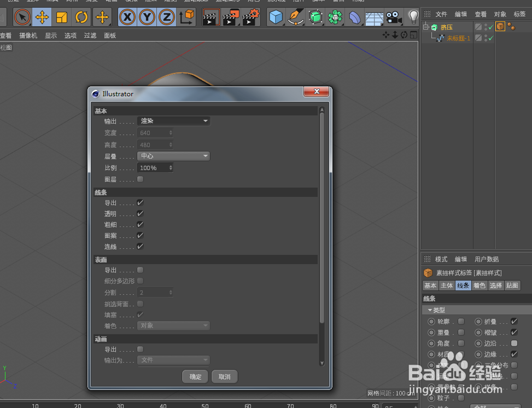
Task: Toggle the viewport layout maximize icon
Action: coord(413,35)
